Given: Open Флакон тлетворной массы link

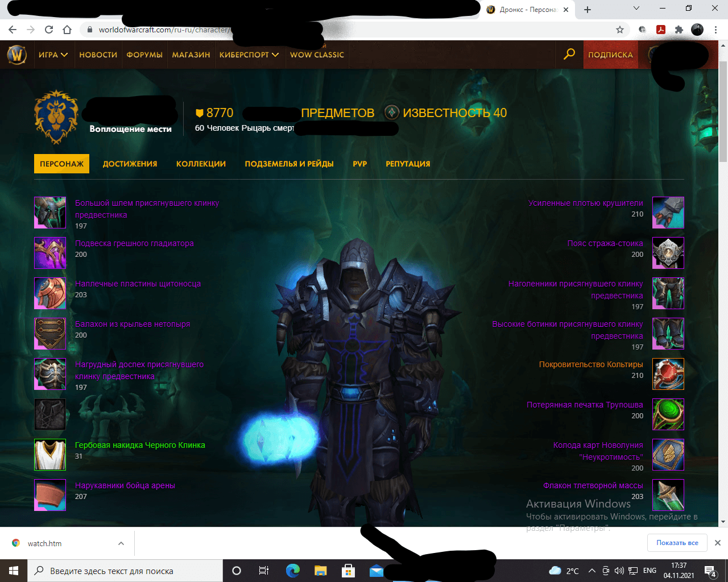Looking at the screenshot, I should click(x=593, y=485).
